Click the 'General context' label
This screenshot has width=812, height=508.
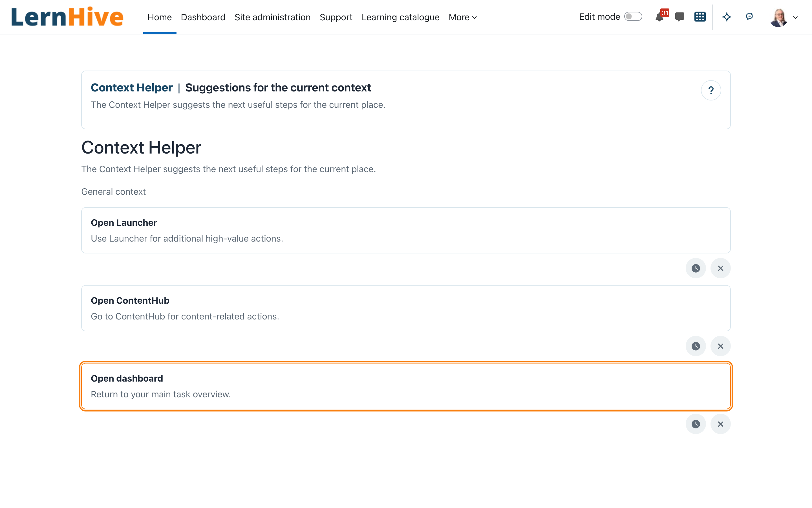[x=113, y=192]
